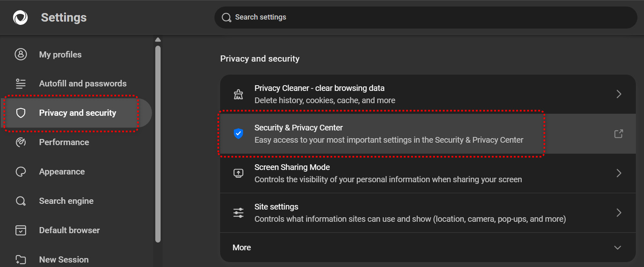644x267 pixels.
Task: Open Site settings chevron arrow
Action: click(619, 213)
